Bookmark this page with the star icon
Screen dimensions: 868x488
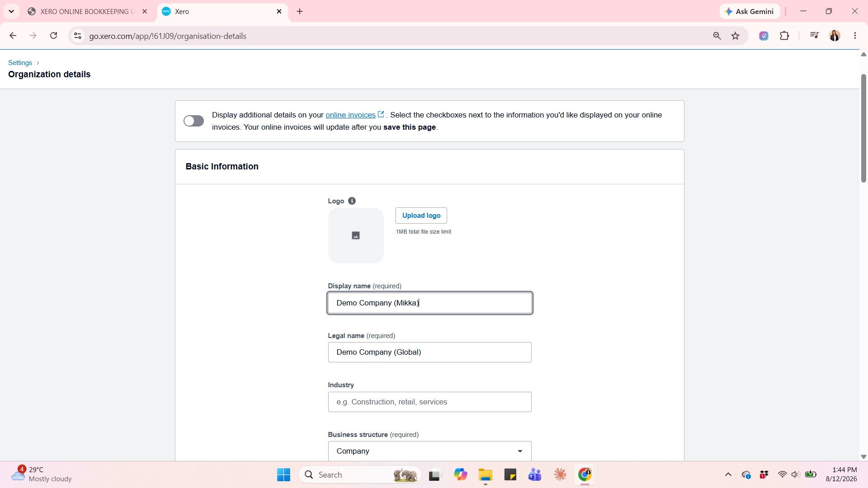(735, 36)
